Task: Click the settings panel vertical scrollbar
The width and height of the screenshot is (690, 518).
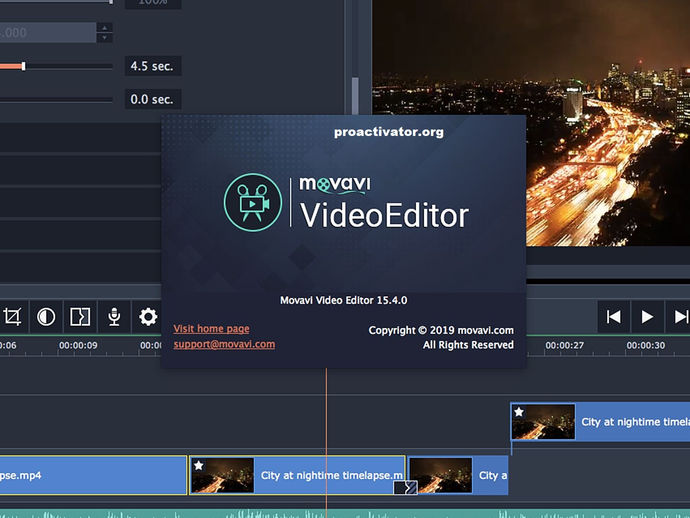Action: click(x=355, y=96)
